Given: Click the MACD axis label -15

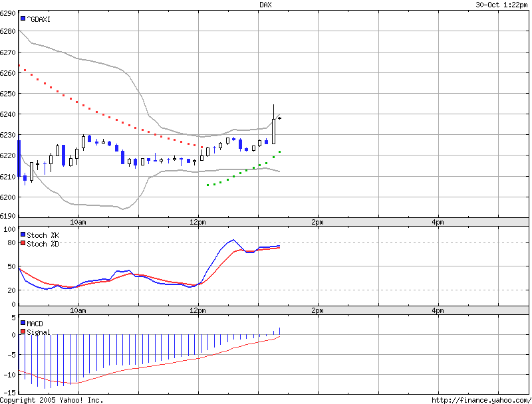Looking at the screenshot, I should (9, 393).
